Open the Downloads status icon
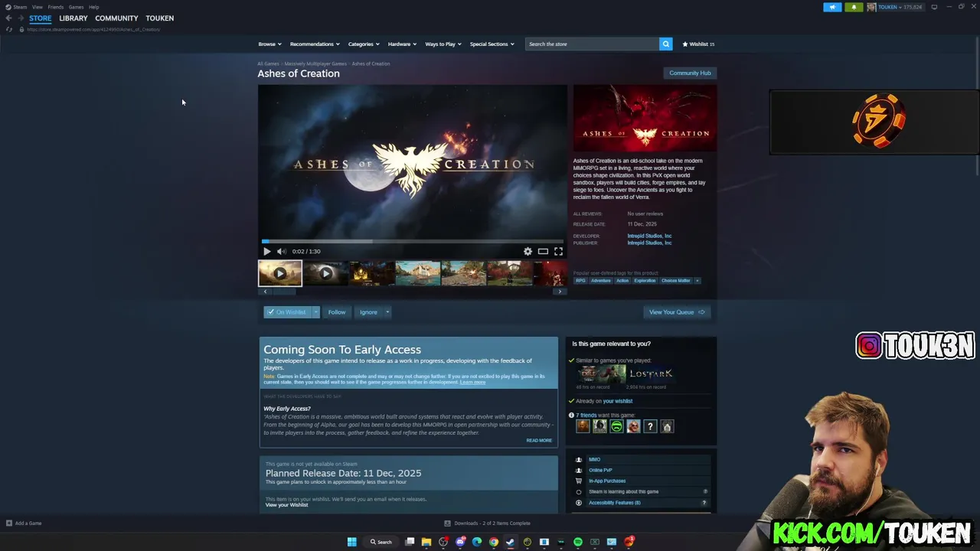This screenshot has width=980, height=551. point(447,523)
